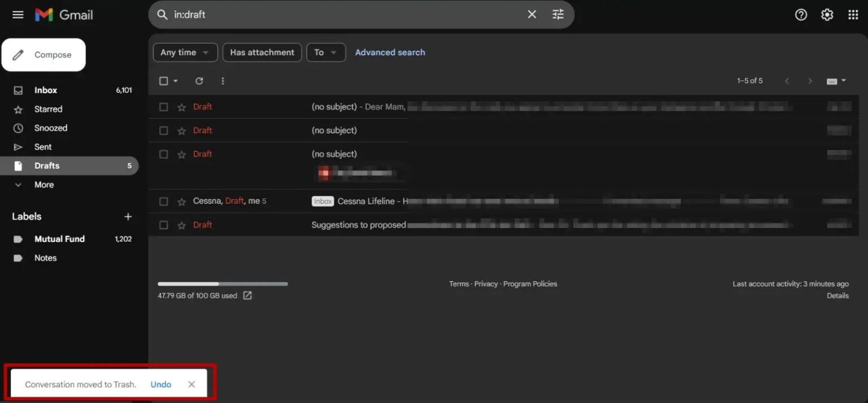Clear the in:draft search text
The height and width of the screenshot is (403, 868).
click(x=532, y=15)
